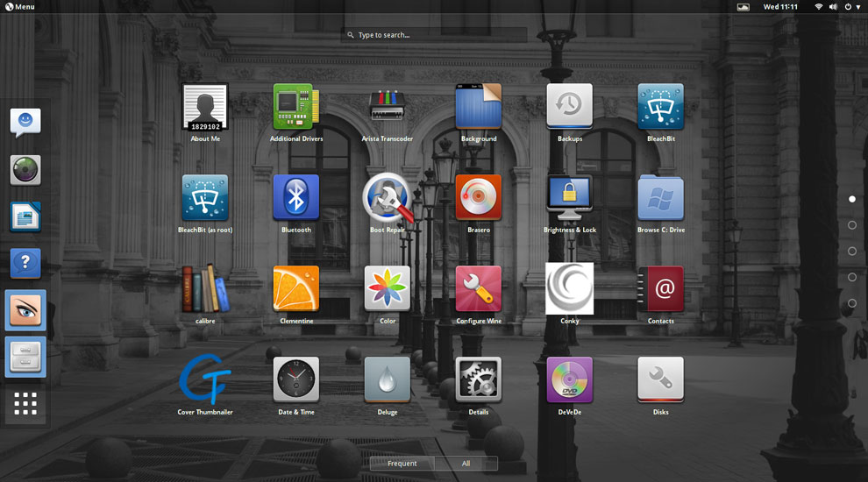Open the camera lens dock icon
The height and width of the screenshot is (482, 868).
(x=25, y=170)
